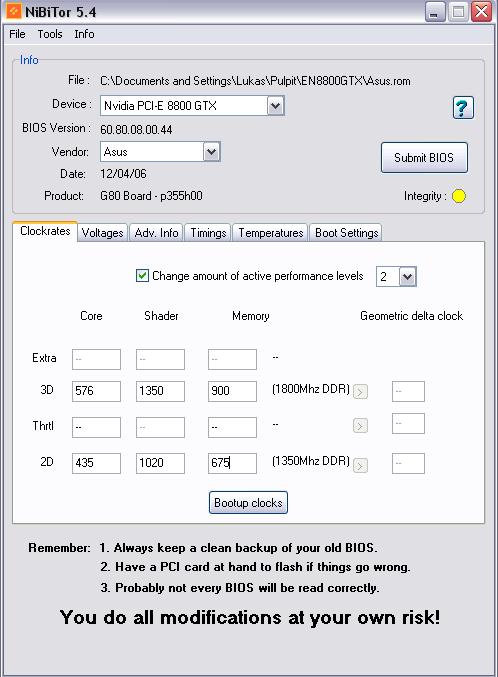Expand the Vendor Asus dropdown
The image size is (498, 677).
tap(212, 152)
